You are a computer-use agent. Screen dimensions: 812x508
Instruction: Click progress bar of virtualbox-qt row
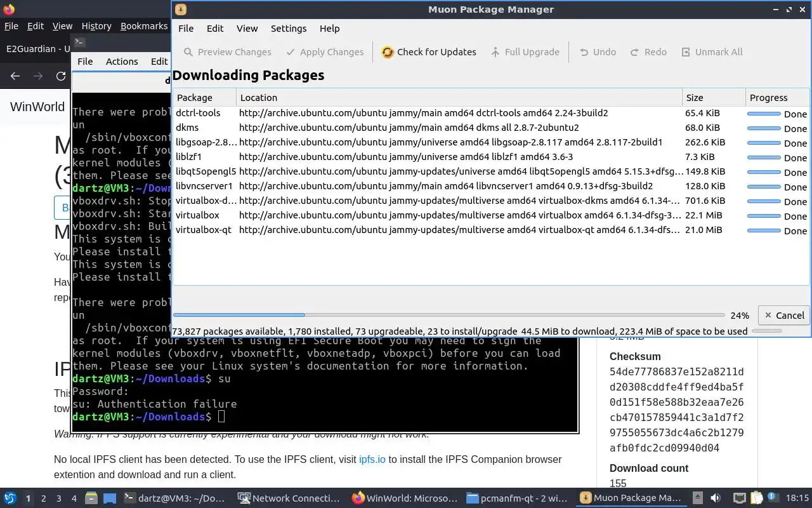[x=764, y=231]
